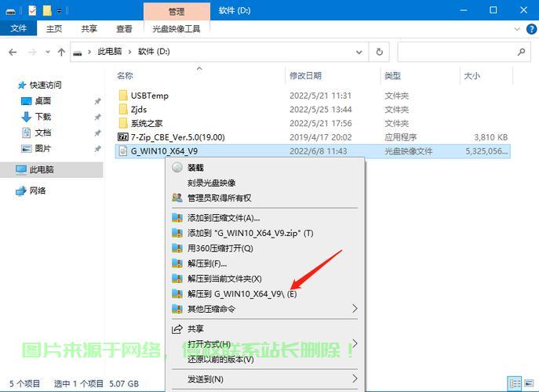Viewport: 539px width, 392px height.
Task: Select the 7-Zip_CBE_Ver.5.0 application icon
Action: [122, 137]
